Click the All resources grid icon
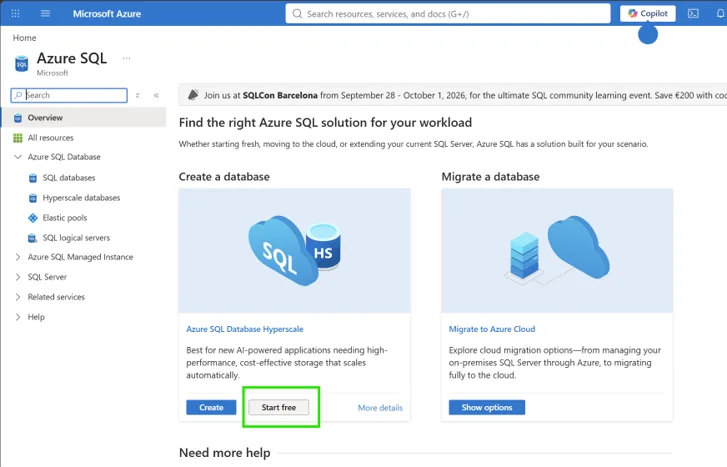The height and width of the screenshot is (467, 727). 18,138
